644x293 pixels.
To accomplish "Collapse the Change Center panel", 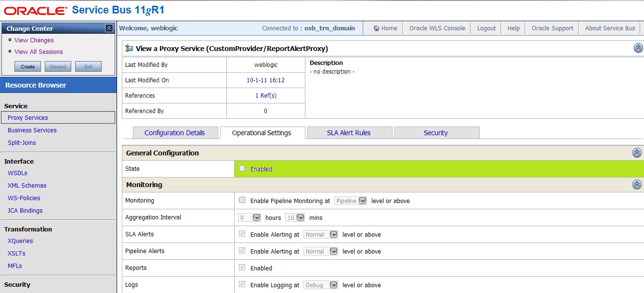I will click(109, 28).
